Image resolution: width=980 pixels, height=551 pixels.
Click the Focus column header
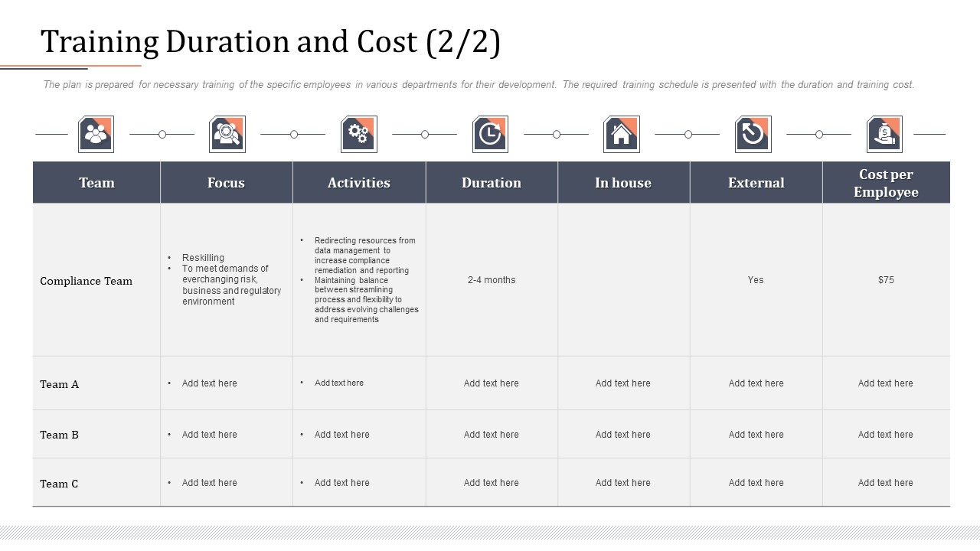tap(227, 183)
